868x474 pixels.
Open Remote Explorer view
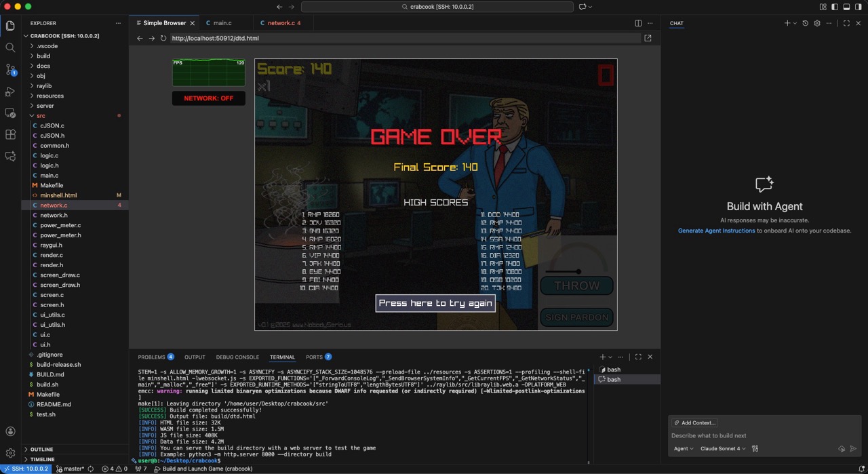point(10,113)
